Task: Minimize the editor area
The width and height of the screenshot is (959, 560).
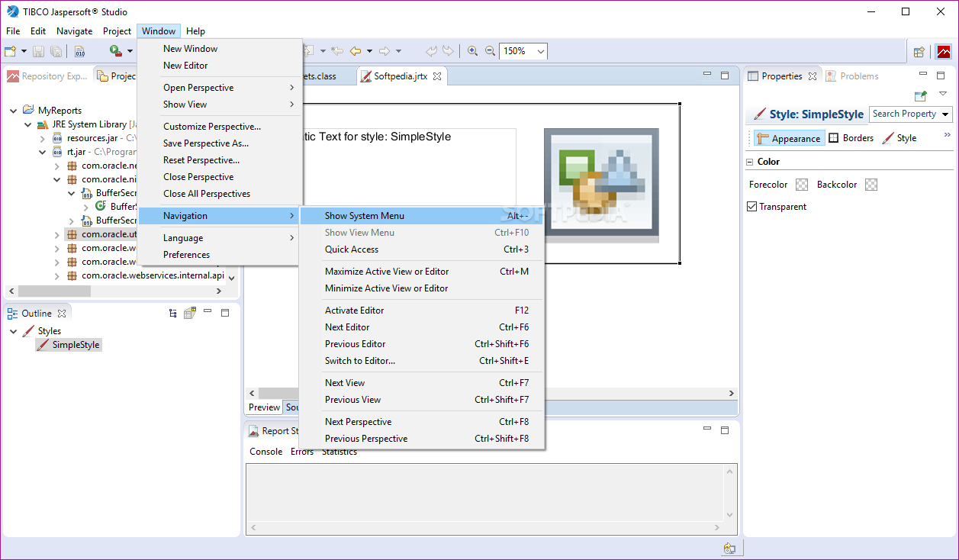Action: 708,75
